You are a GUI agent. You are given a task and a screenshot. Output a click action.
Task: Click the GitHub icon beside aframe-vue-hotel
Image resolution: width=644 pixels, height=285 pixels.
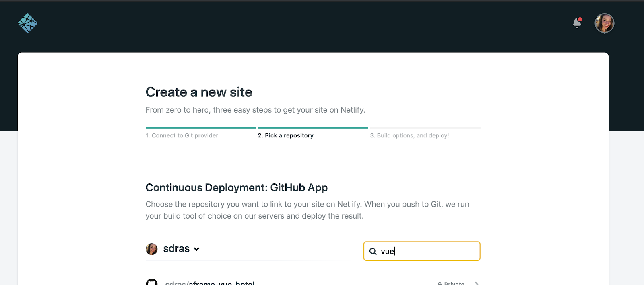point(152,282)
